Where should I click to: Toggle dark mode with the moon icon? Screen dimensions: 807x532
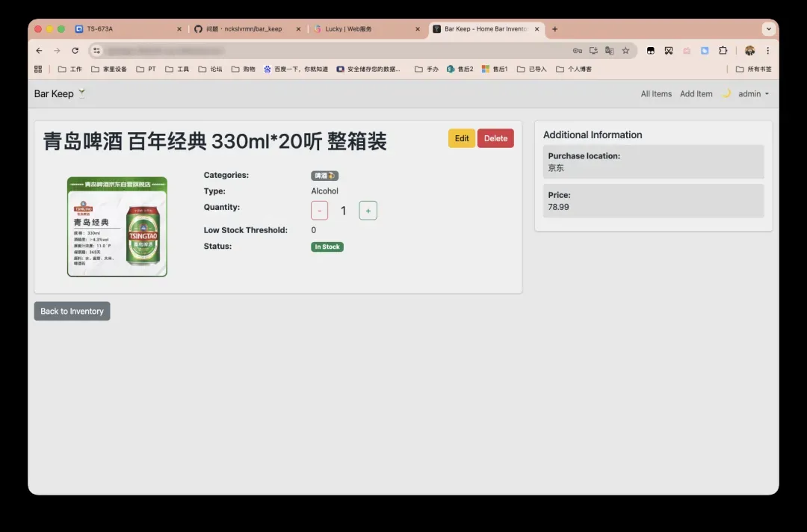(726, 93)
